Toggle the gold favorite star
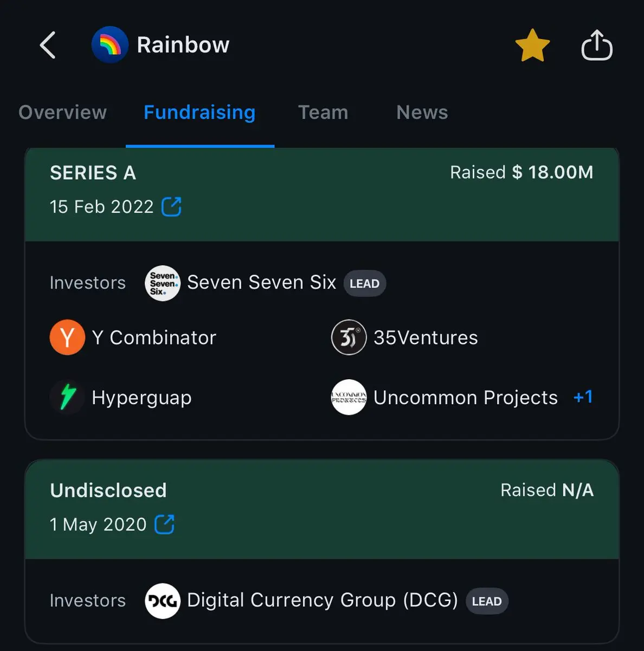The height and width of the screenshot is (651, 644). pos(532,45)
